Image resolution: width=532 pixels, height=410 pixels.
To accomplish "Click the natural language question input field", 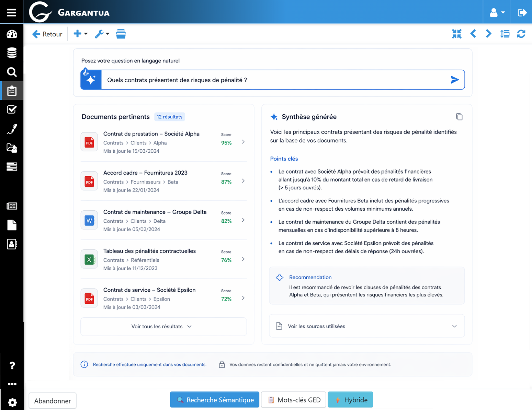I will [275, 80].
